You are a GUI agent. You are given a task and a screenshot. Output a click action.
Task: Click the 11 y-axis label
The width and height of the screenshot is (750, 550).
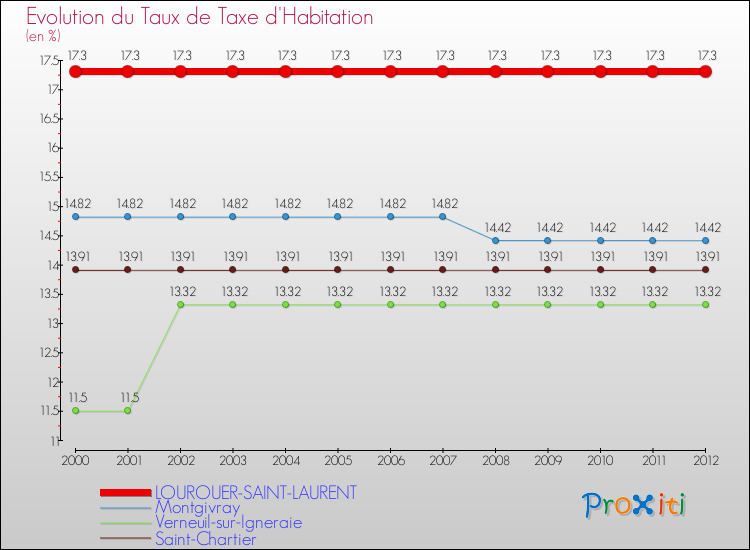(55, 441)
